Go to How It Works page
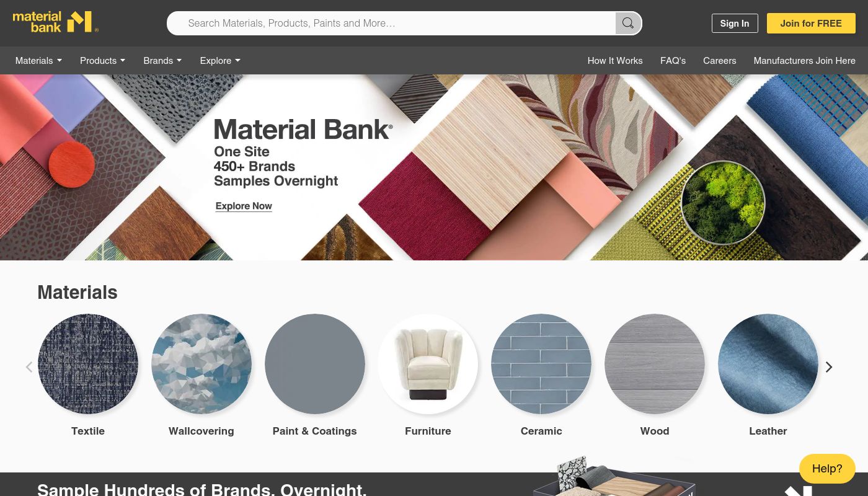The height and width of the screenshot is (496, 868). coord(615,61)
